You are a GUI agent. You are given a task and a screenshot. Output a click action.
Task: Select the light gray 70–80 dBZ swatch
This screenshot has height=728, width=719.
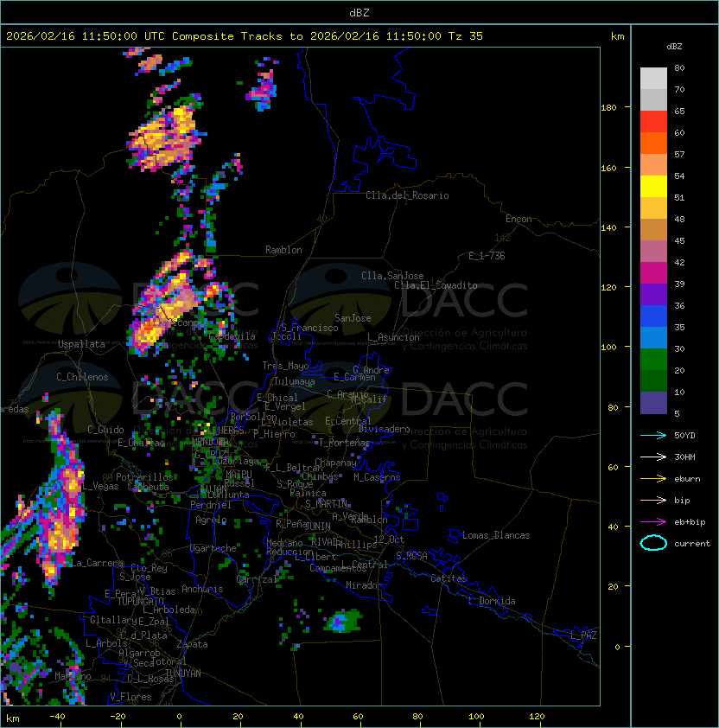point(653,79)
